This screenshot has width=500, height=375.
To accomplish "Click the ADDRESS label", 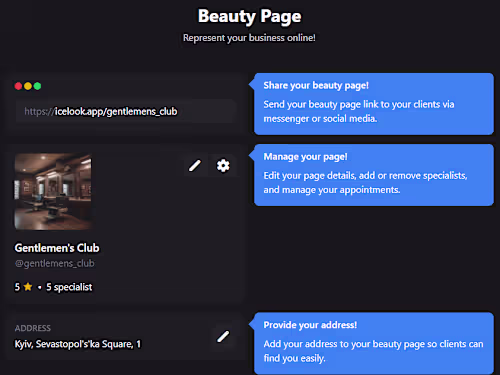I will pos(33,328).
